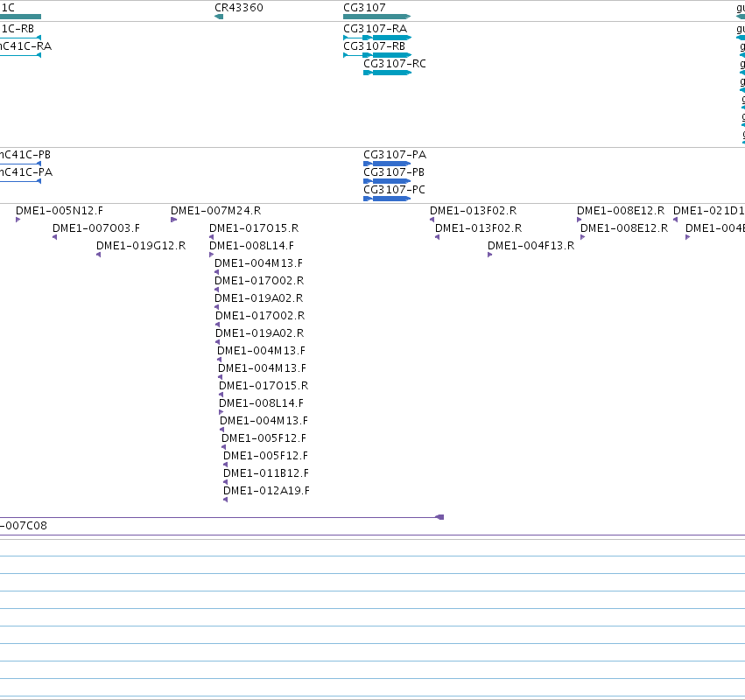Open the CG3107-PB protein label
The width and height of the screenshot is (745, 700).
click(394, 171)
